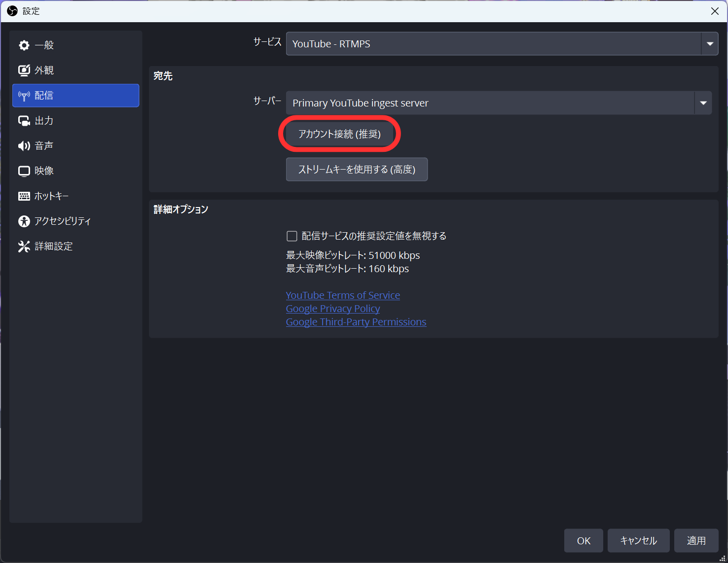Expand the サービス dropdown arrow
The image size is (728, 563).
click(x=710, y=44)
